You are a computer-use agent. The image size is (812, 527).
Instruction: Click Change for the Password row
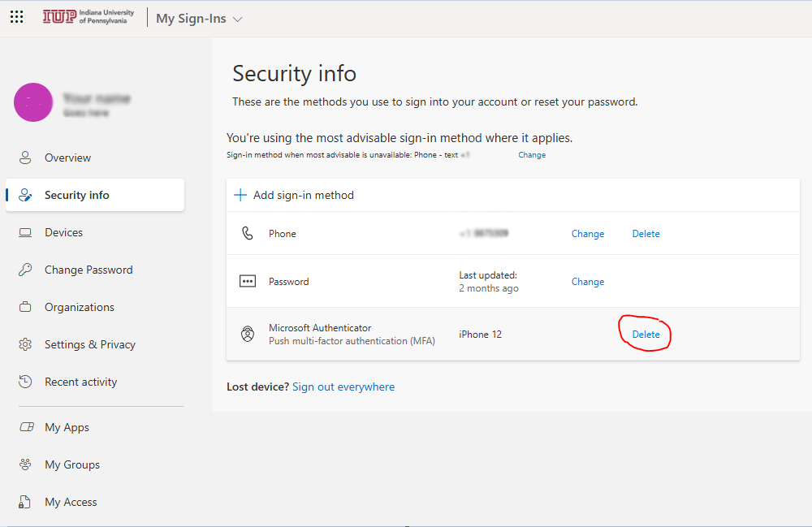point(587,282)
